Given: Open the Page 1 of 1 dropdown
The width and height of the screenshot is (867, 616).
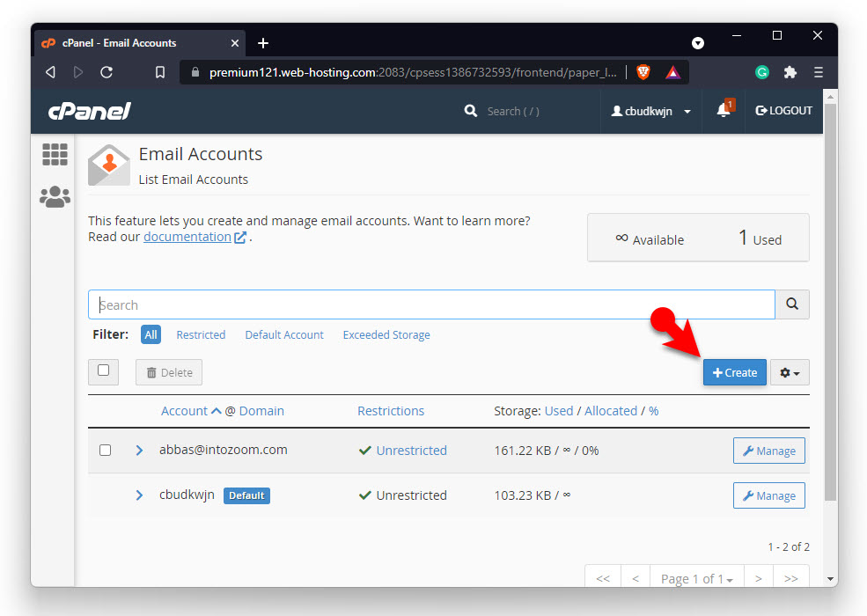Looking at the screenshot, I should 697,578.
